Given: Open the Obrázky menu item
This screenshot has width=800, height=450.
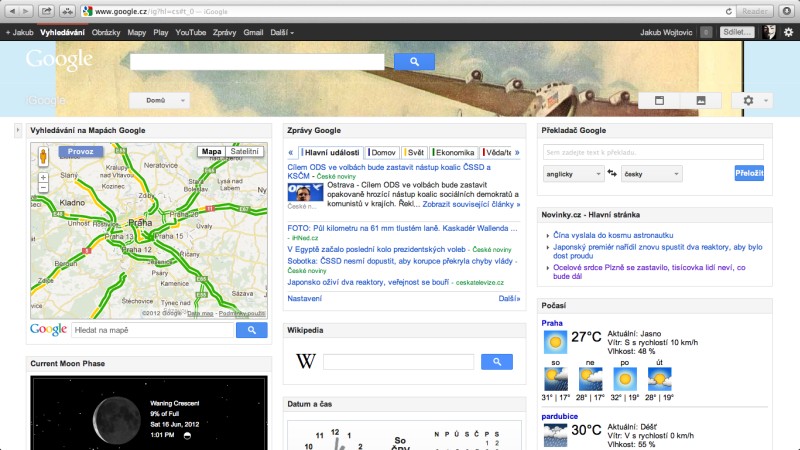Looking at the screenshot, I should [x=106, y=32].
